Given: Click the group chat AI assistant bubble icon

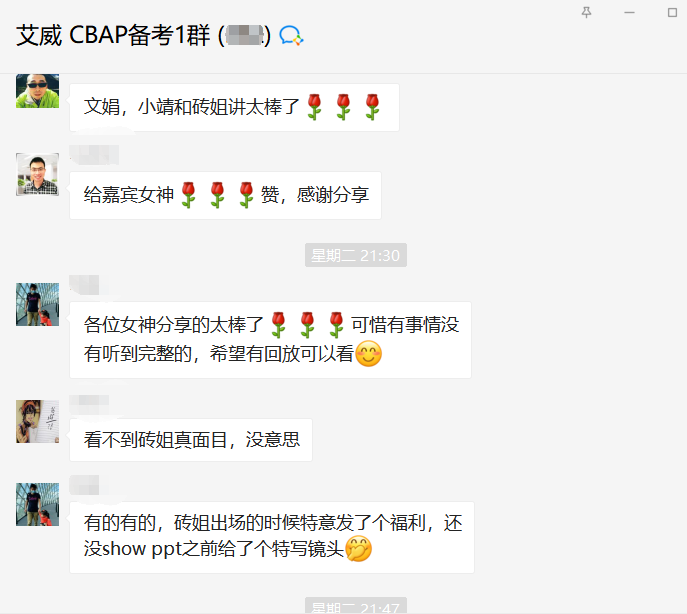Looking at the screenshot, I should click(x=291, y=35).
